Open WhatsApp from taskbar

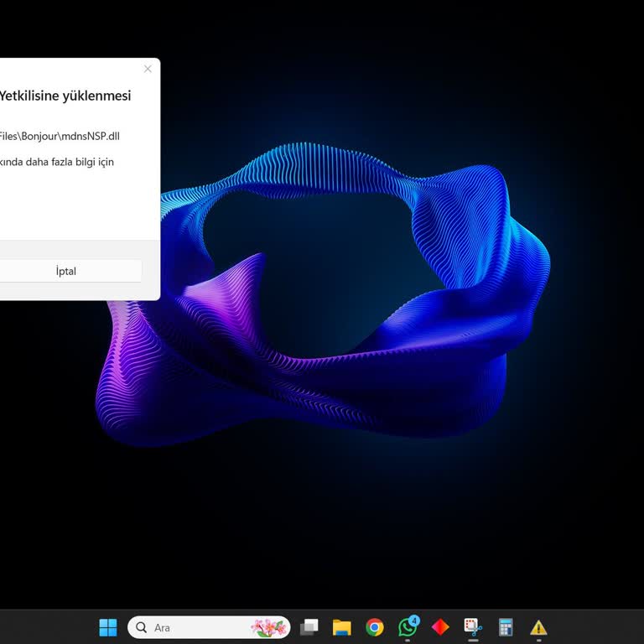[408, 627]
